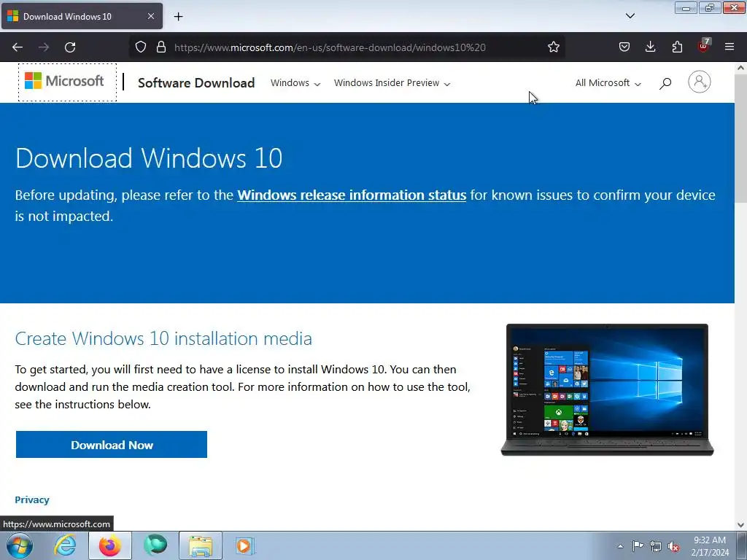Save page to Pocket
747x560 pixels.
point(624,47)
